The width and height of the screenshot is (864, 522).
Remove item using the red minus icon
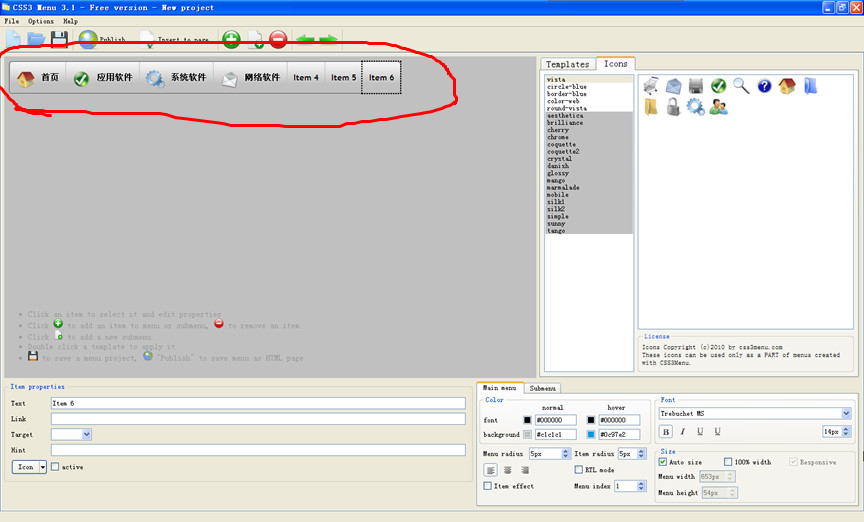[x=278, y=39]
